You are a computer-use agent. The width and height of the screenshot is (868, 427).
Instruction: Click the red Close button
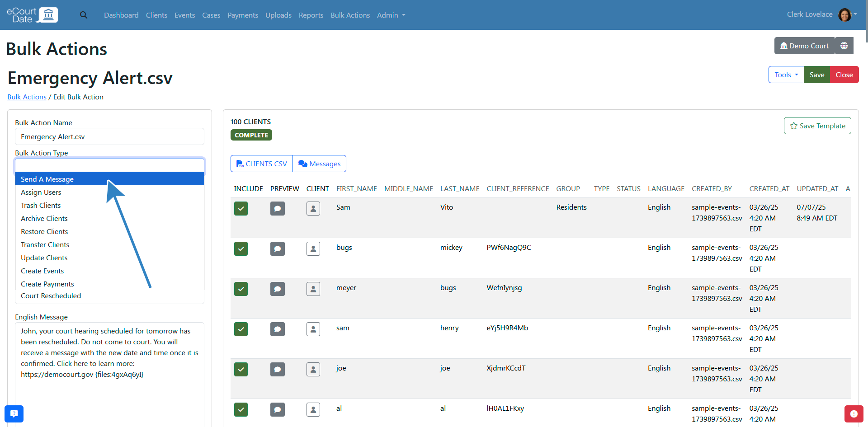tap(844, 75)
